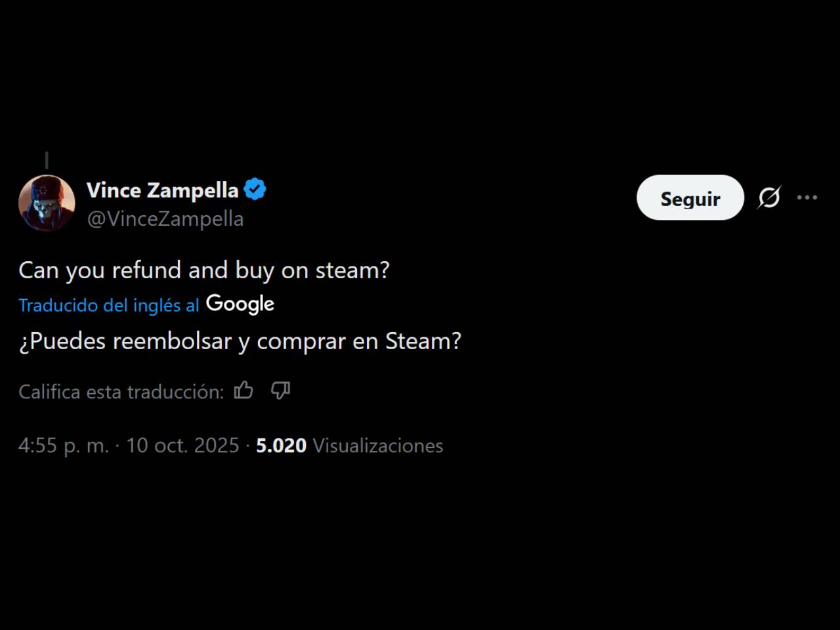Click the 4:55 p. m. timestamp
840x630 pixels.
coord(63,446)
